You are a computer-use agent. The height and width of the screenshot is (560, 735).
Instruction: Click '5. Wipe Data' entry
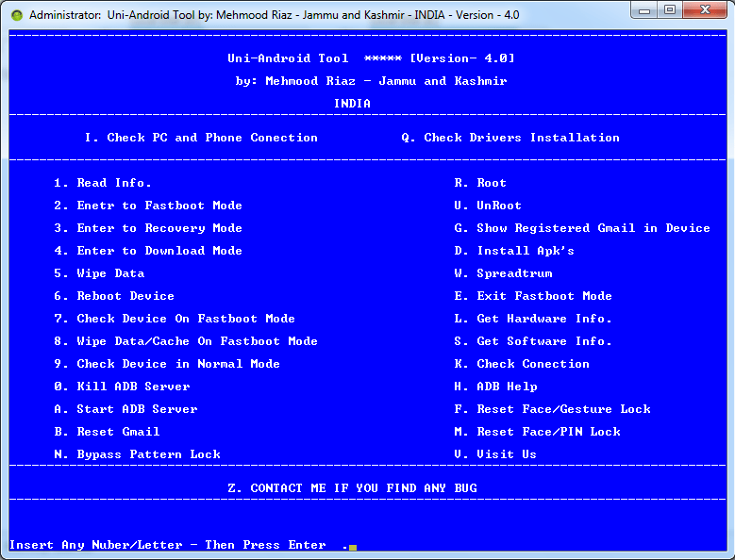click(x=99, y=273)
